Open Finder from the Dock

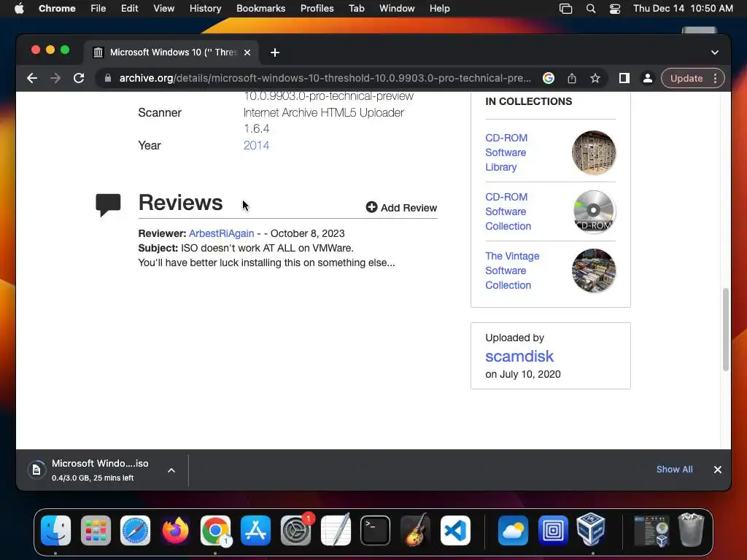[x=55, y=530]
